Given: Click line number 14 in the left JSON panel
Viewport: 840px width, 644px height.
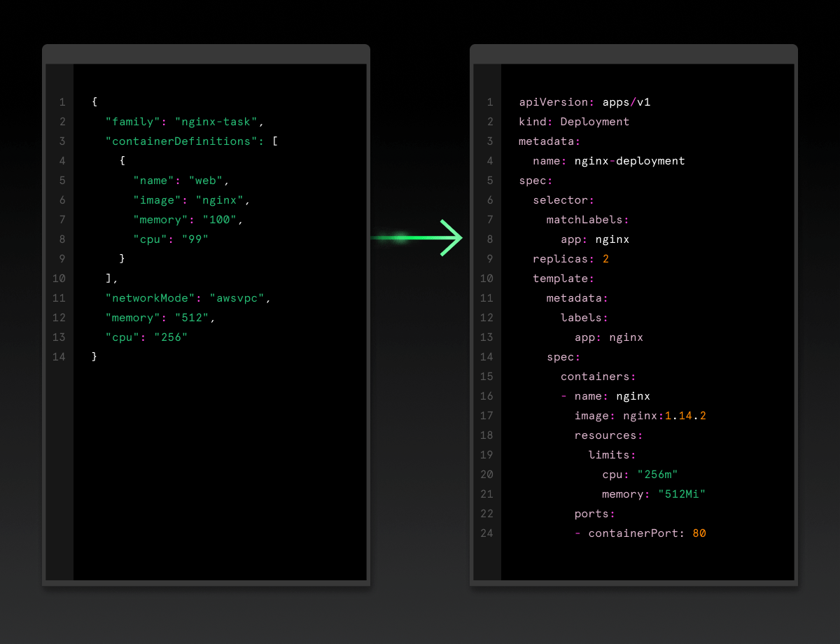Looking at the screenshot, I should click(59, 357).
